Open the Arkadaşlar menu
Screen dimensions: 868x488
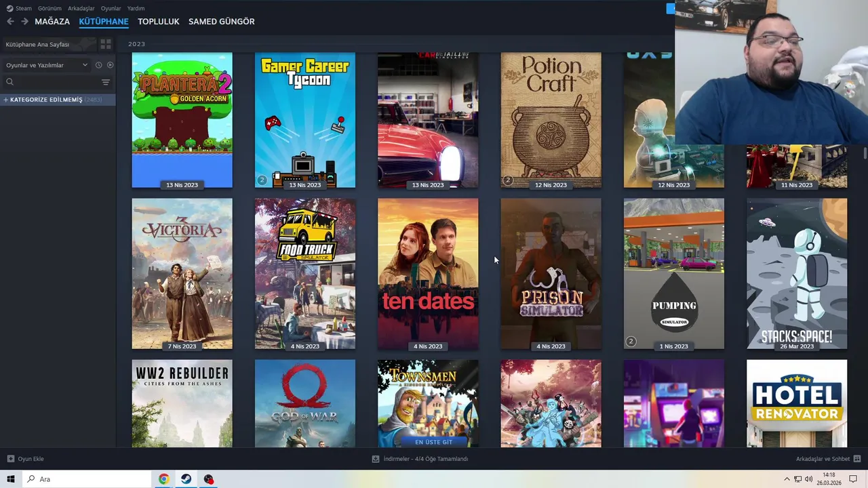(x=81, y=8)
